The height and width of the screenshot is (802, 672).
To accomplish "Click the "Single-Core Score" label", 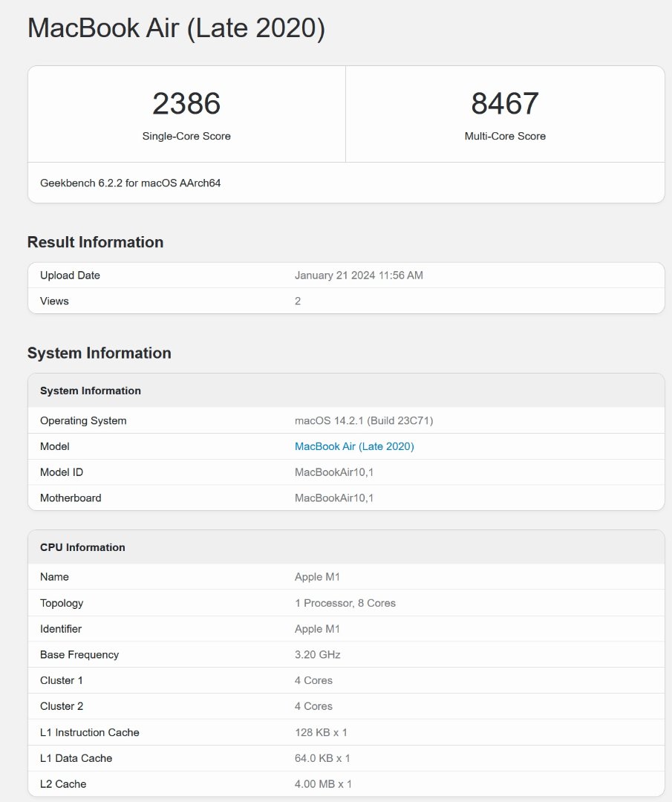I will pos(186,136).
